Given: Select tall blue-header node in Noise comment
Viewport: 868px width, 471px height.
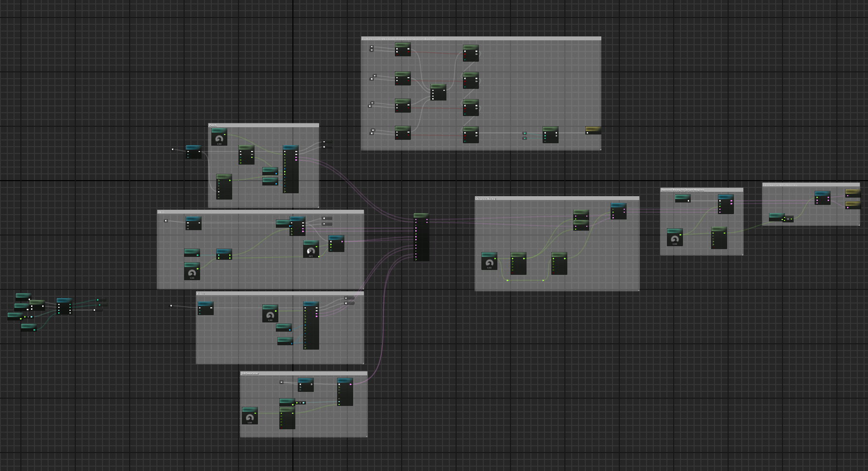Looking at the screenshot, I should (x=311, y=325).
